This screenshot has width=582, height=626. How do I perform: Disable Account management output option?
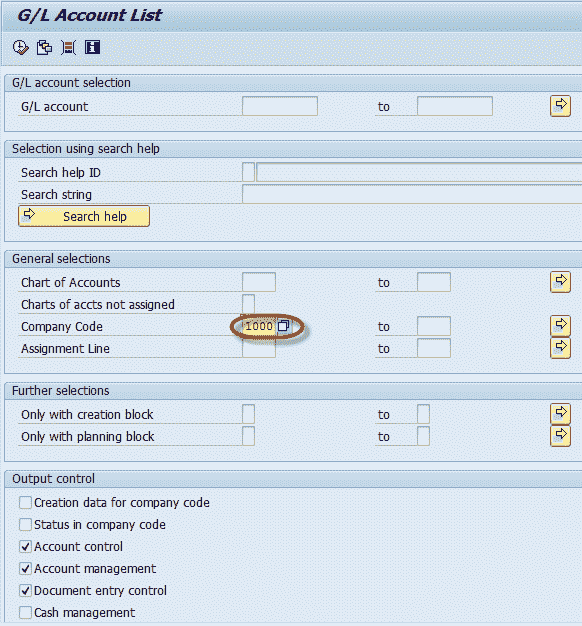[26, 569]
